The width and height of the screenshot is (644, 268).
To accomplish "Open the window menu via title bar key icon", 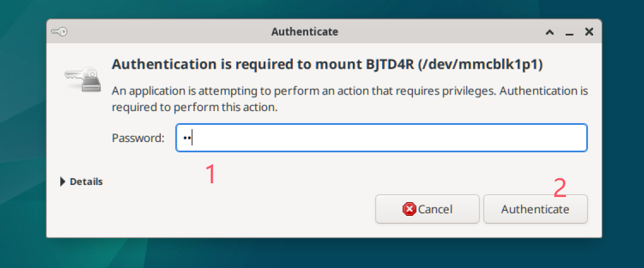I will click(x=59, y=31).
